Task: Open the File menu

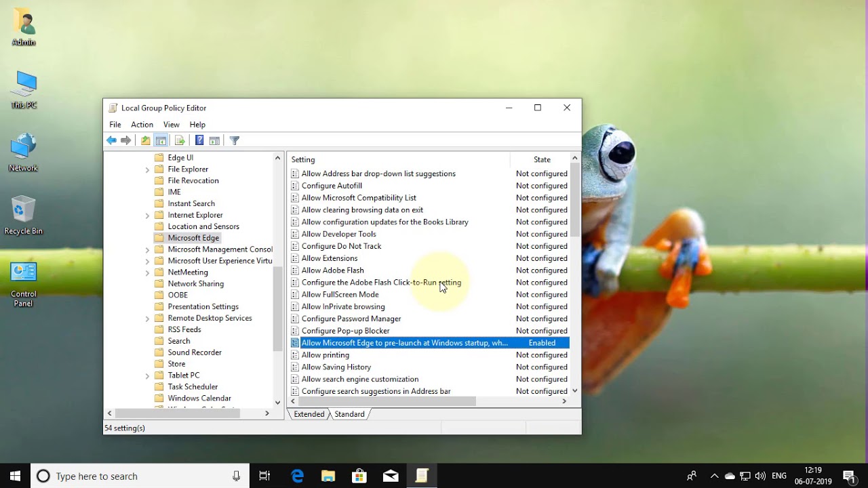Action: [x=115, y=125]
